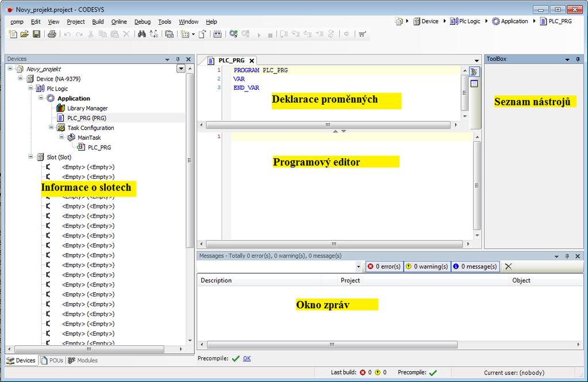Screen dimensions: 588x382
Task: Toggle the 0 error(s) message filter
Action: pyautogui.click(x=385, y=266)
